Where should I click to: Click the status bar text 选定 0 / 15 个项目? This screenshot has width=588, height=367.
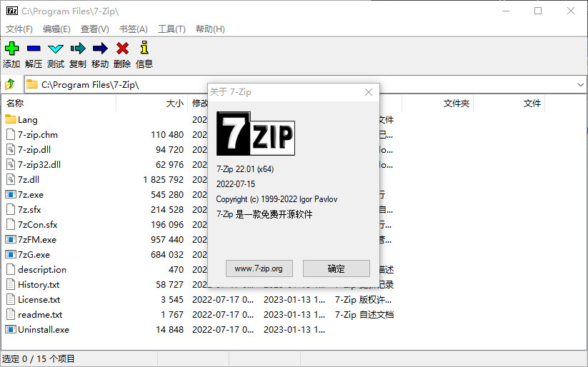click(x=39, y=358)
